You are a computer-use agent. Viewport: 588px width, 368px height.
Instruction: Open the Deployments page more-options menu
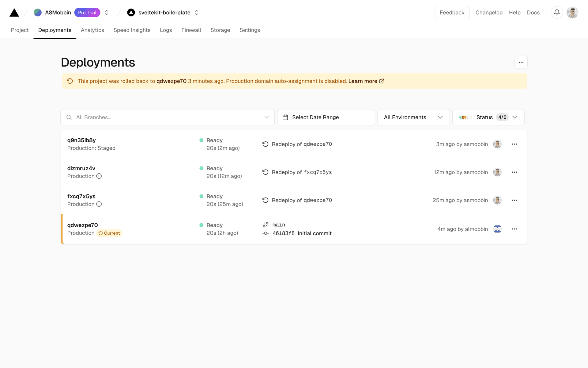pos(521,62)
